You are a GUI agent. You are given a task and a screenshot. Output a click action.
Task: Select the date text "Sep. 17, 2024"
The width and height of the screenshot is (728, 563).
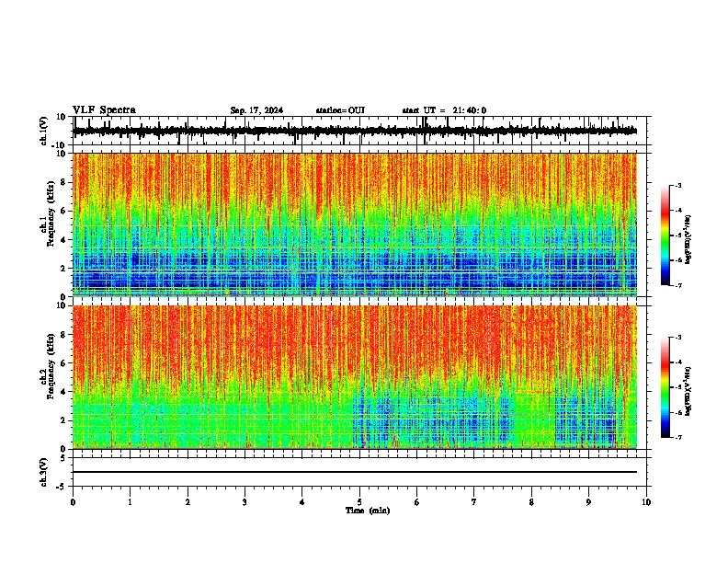[256, 110]
